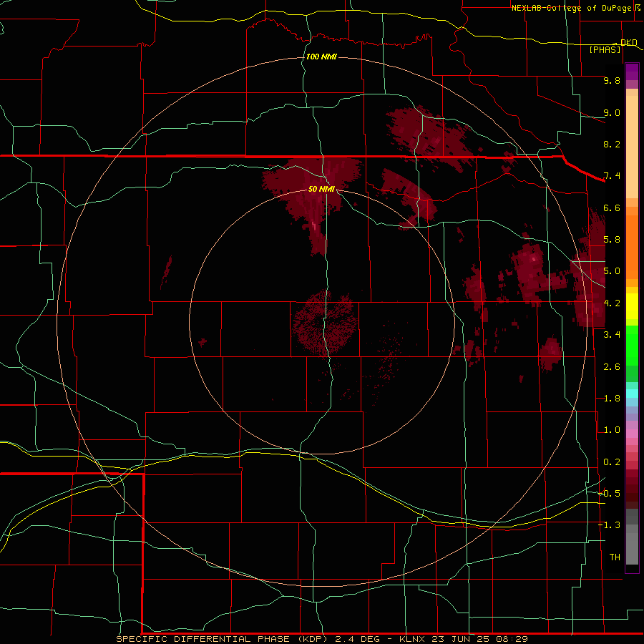Image resolution: width=644 pixels, height=644 pixels.
Task: Click the 50 NMI range ring label
Action: pyautogui.click(x=321, y=189)
